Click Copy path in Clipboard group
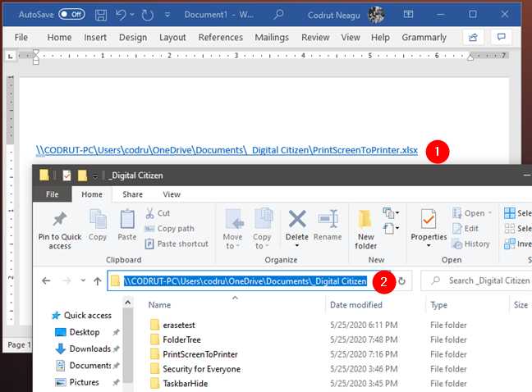This screenshot has height=392, width=532. pyautogui.click(x=175, y=229)
